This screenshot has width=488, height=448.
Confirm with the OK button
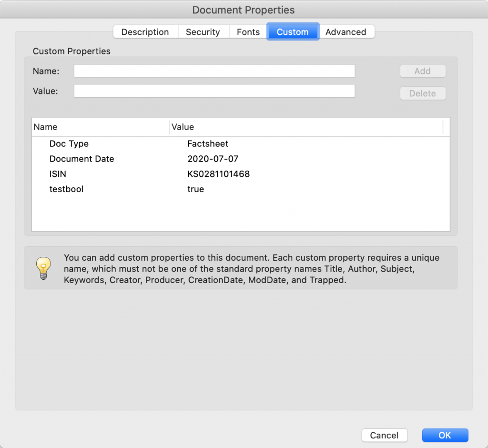tap(445, 435)
